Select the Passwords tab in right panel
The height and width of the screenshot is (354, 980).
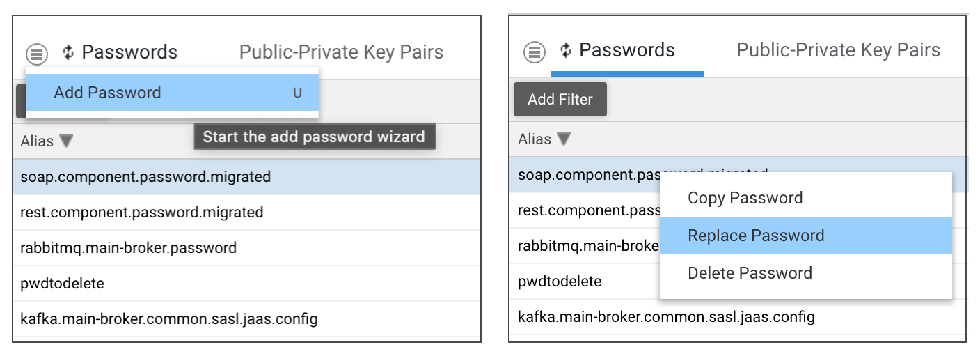point(627,50)
